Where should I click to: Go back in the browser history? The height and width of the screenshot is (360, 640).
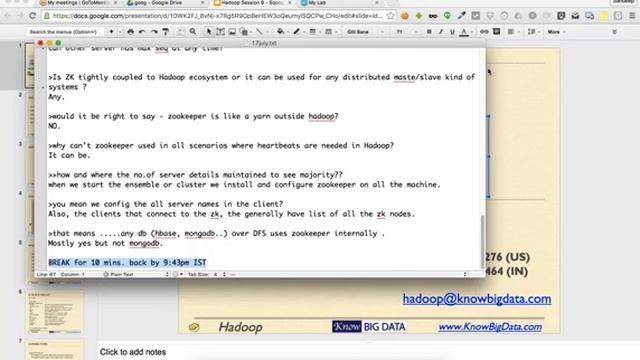tap(8, 16)
